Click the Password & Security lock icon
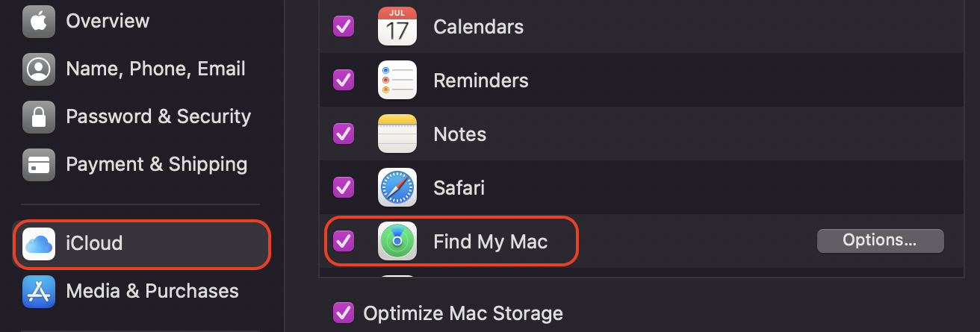Viewport: 980px width, 332px height. [x=38, y=116]
